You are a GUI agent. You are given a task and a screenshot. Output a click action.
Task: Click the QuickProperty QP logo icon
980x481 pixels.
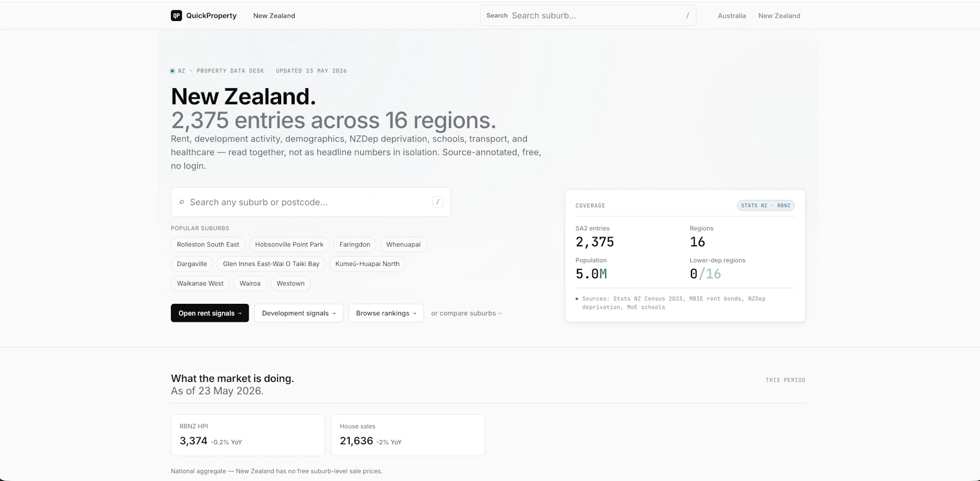(176, 16)
